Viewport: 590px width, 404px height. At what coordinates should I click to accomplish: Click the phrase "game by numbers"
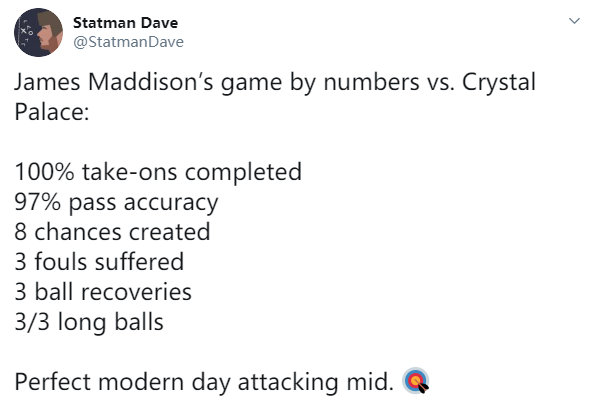coord(320,83)
